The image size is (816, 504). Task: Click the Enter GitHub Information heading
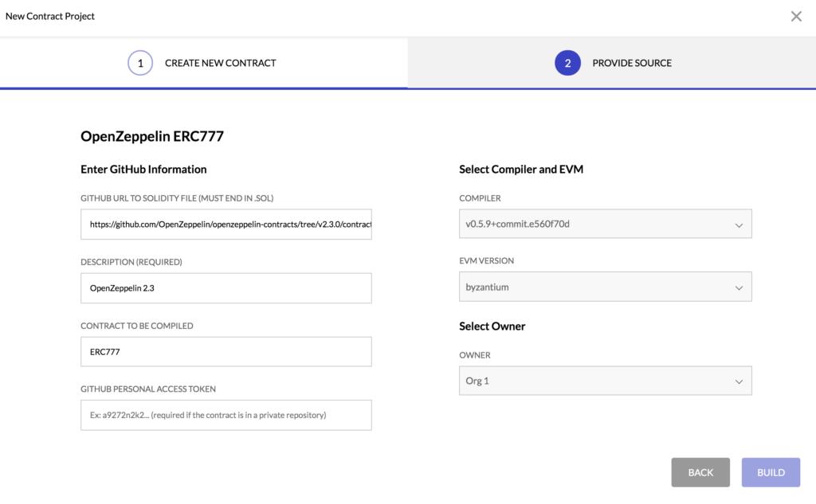pyautogui.click(x=143, y=169)
